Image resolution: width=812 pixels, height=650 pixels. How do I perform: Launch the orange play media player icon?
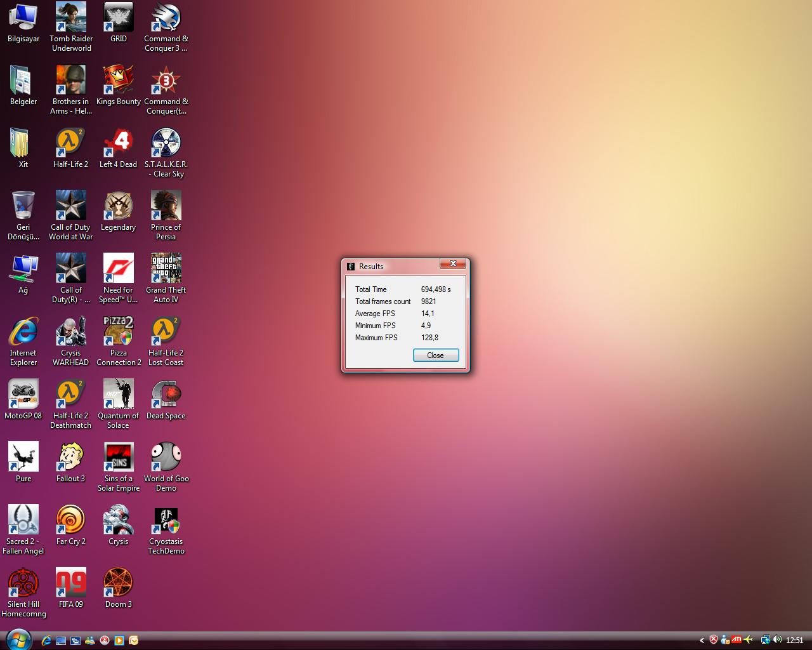tap(119, 640)
